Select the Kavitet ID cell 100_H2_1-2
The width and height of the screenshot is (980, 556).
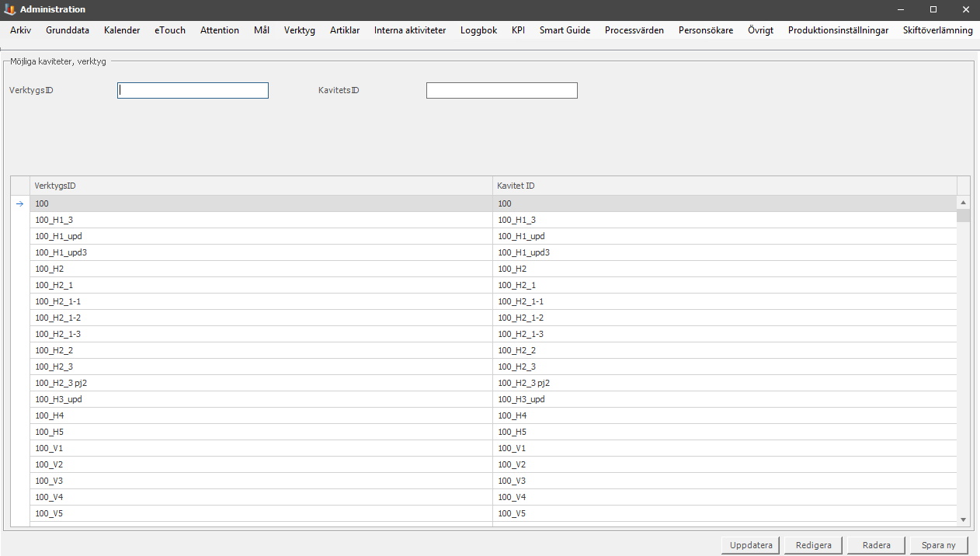[725, 318]
